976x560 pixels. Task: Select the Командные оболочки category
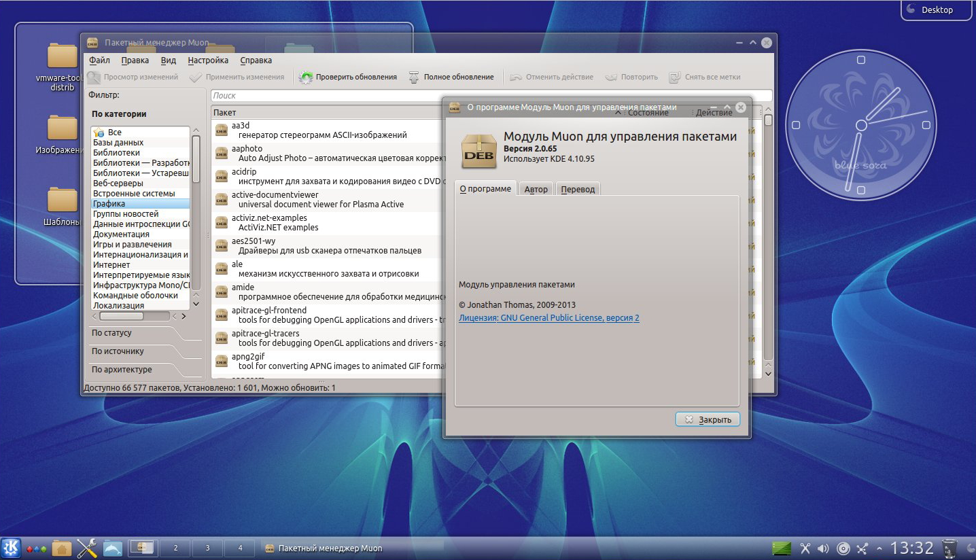tap(141, 296)
